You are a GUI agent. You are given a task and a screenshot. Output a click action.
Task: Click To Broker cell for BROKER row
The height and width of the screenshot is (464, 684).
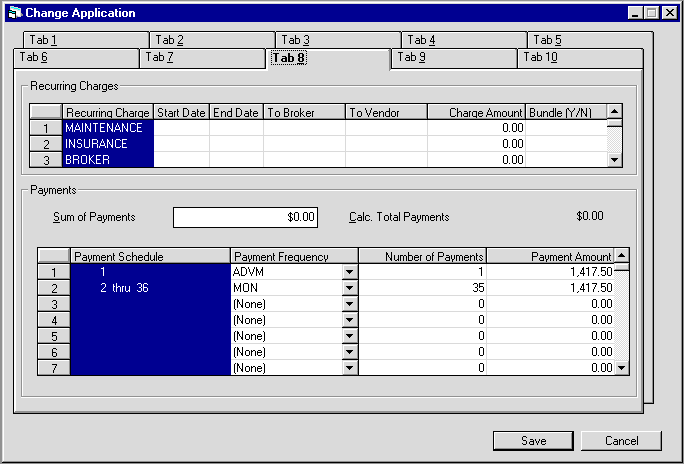coord(304,160)
